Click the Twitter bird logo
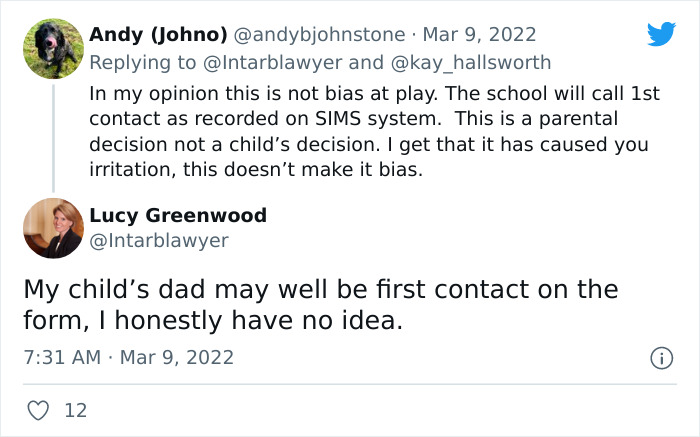This screenshot has width=700, height=437. click(661, 35)
